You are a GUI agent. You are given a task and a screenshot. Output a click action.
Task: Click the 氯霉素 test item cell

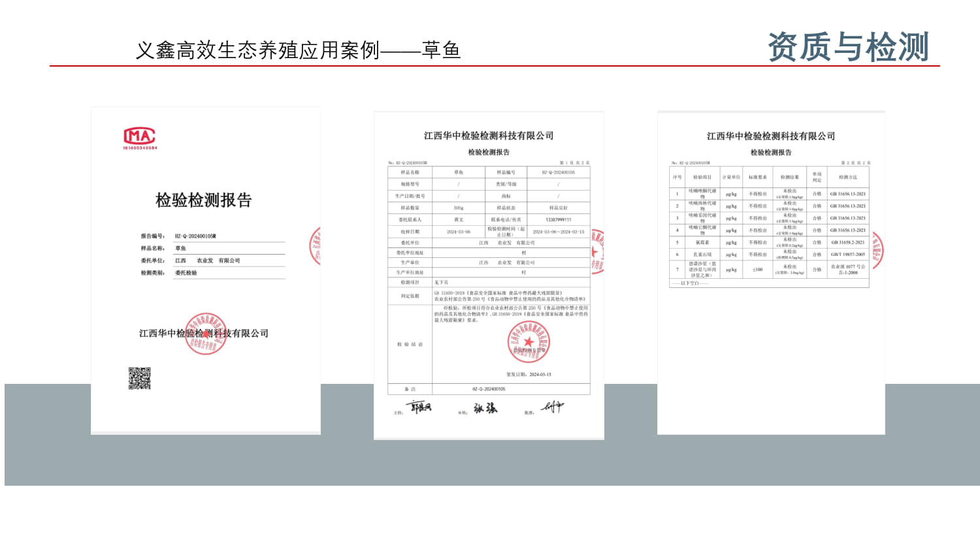[702, 242]
